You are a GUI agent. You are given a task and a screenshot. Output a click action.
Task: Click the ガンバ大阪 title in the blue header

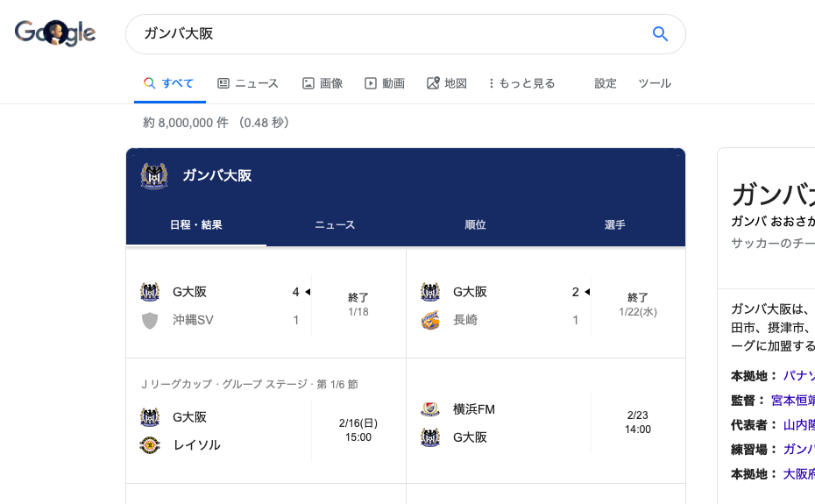(217, 176)
